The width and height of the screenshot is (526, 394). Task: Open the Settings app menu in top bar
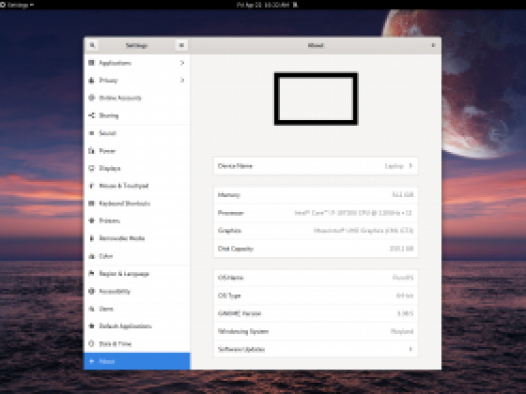point(17,5)
